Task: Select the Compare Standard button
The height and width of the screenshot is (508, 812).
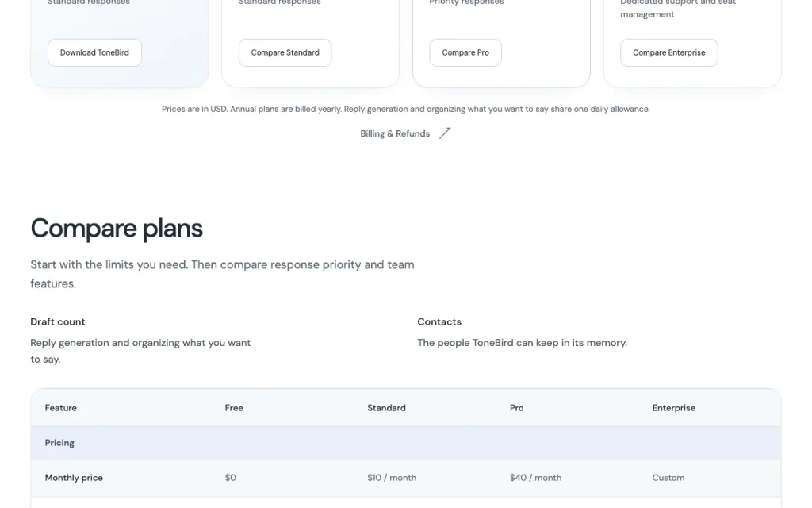Action: pos(285,52)
